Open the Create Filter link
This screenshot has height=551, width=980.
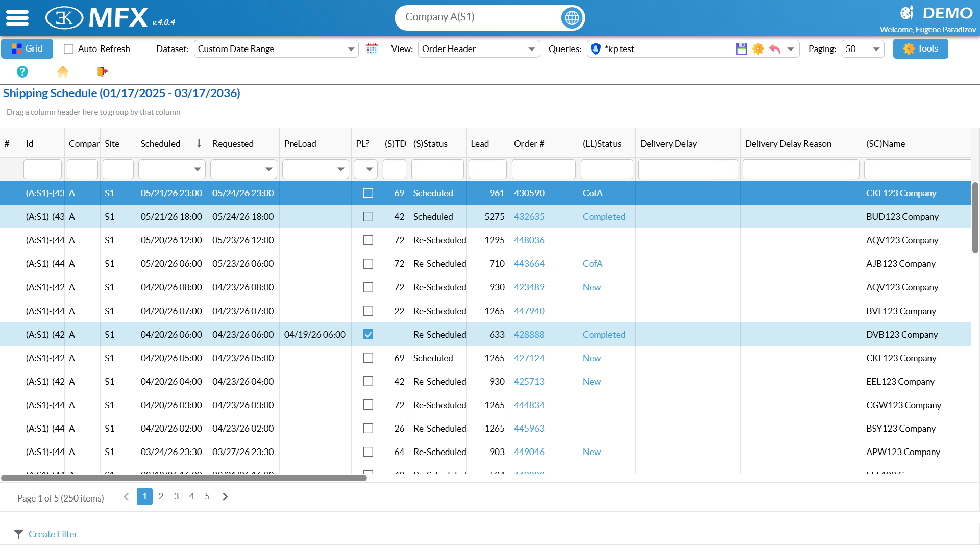[53, 534]
